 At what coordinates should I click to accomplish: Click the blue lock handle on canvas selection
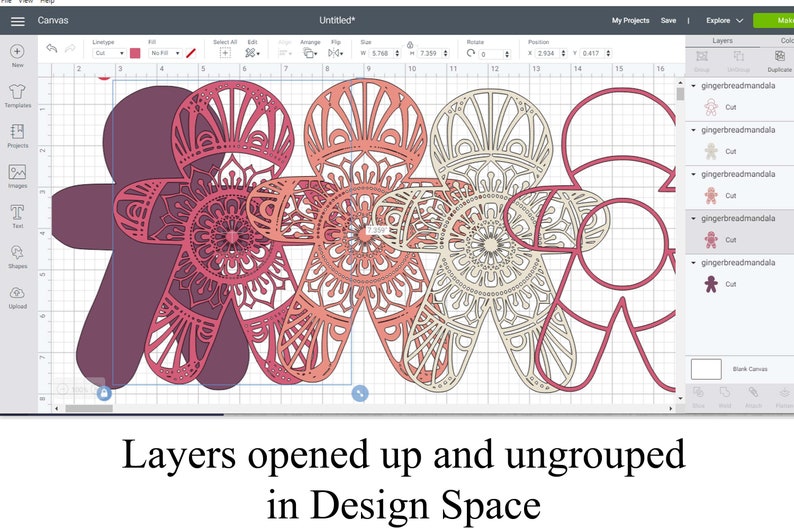104,393
